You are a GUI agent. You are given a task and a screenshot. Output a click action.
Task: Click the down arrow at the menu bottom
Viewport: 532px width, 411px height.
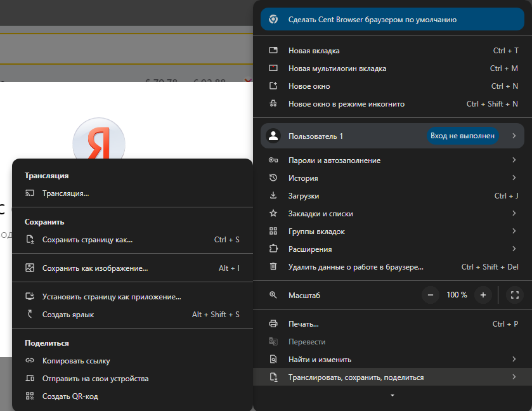(393, 396)
